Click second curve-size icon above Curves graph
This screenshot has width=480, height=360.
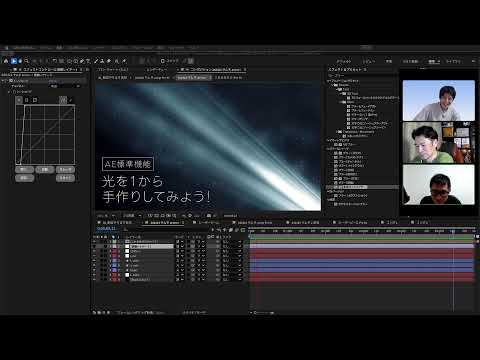(x=27, y=100)
